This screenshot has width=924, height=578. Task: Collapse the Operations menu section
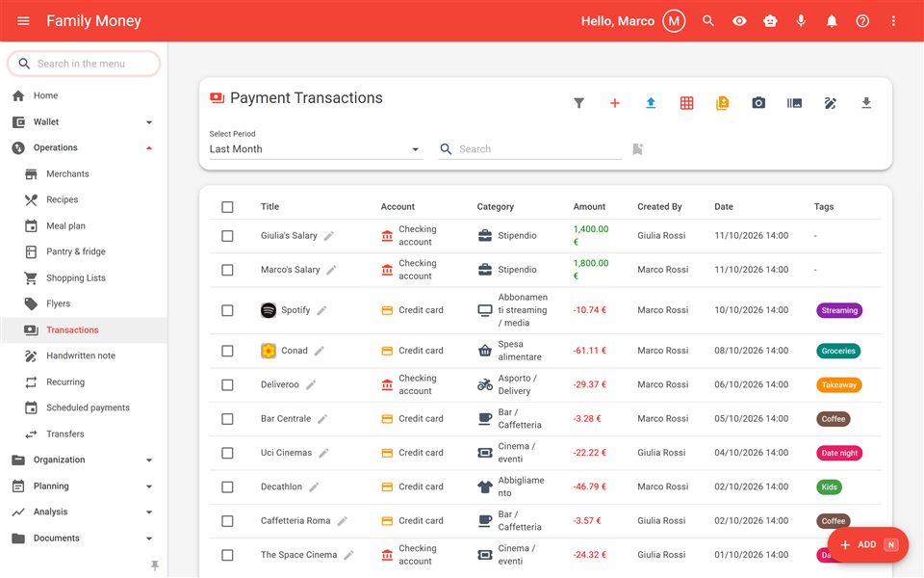(x=83, y=148)
